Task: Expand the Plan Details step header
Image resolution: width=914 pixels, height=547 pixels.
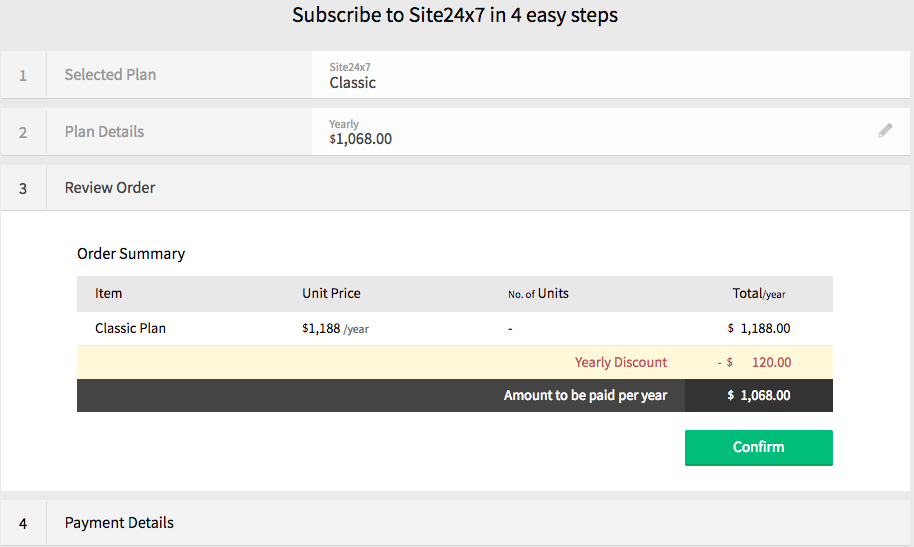Action: pyautogui.click(x=104, y=132)
